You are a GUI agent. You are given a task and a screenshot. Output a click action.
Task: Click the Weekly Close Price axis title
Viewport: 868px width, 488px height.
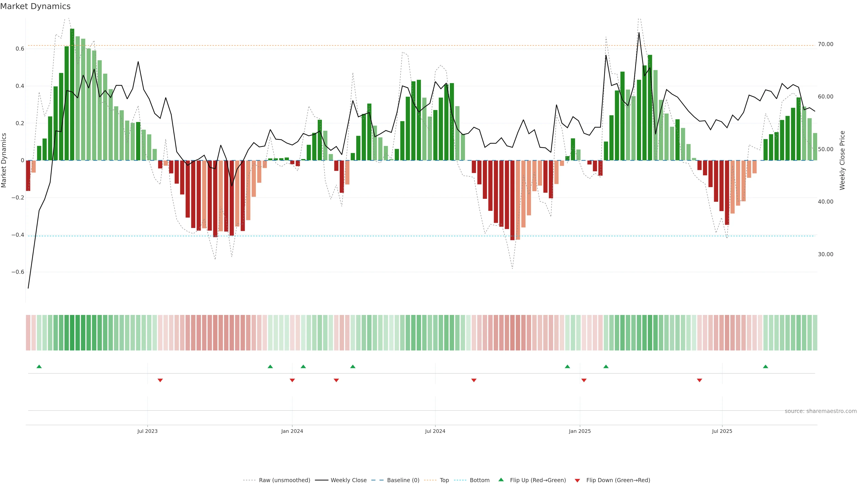[842, 160]
